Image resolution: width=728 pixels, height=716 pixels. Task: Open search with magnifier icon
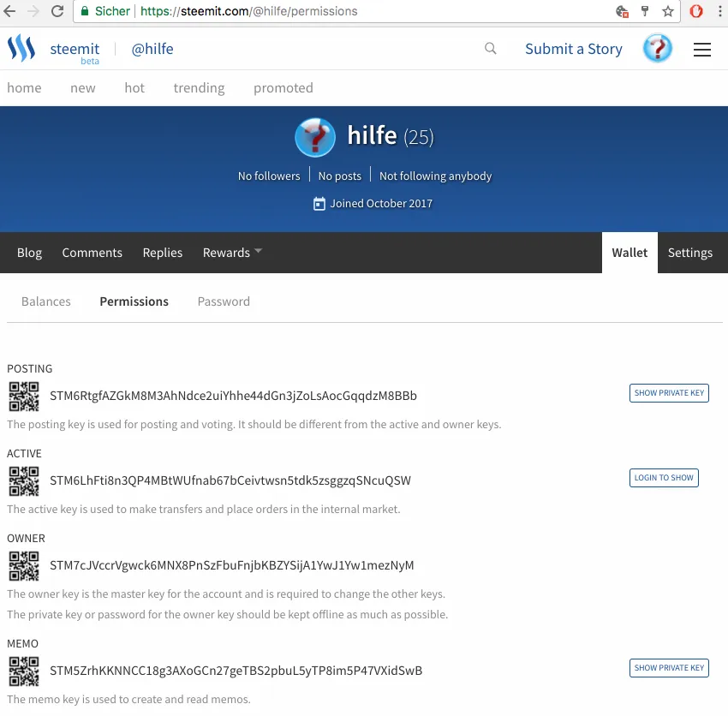click(x=490, y=48)
